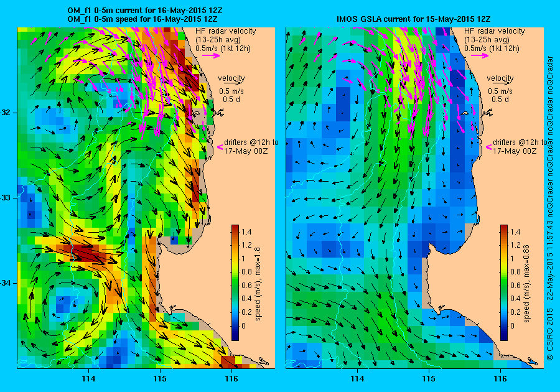Click the magenta drifter marker in OM_f1 map

click(x=220, y=147)
